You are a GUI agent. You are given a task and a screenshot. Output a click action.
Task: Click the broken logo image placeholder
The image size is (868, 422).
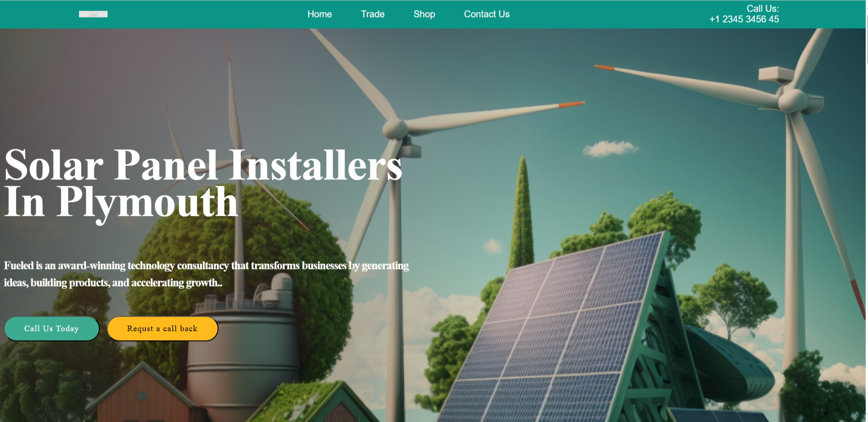click(93, 14)
